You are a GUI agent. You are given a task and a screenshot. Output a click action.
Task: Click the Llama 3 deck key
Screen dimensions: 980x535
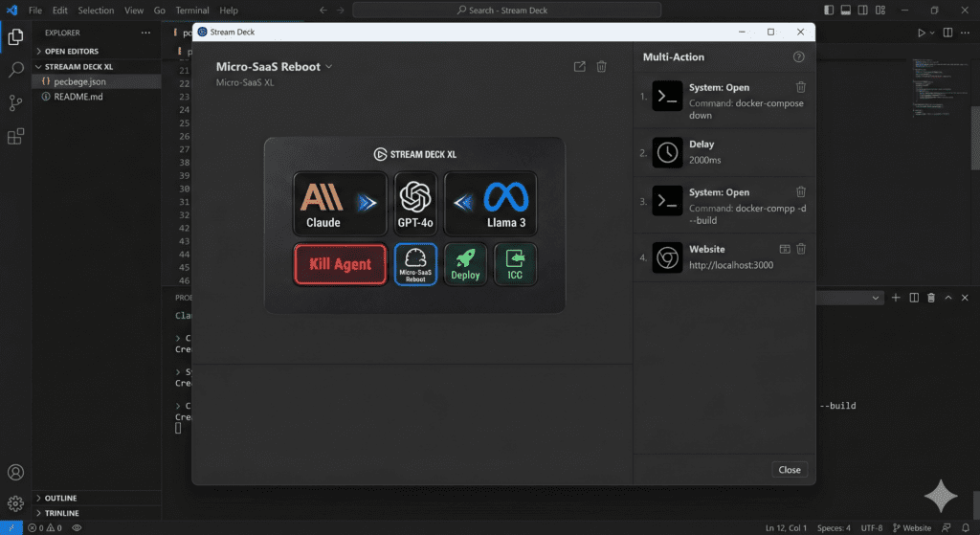[x=490, y=204]
